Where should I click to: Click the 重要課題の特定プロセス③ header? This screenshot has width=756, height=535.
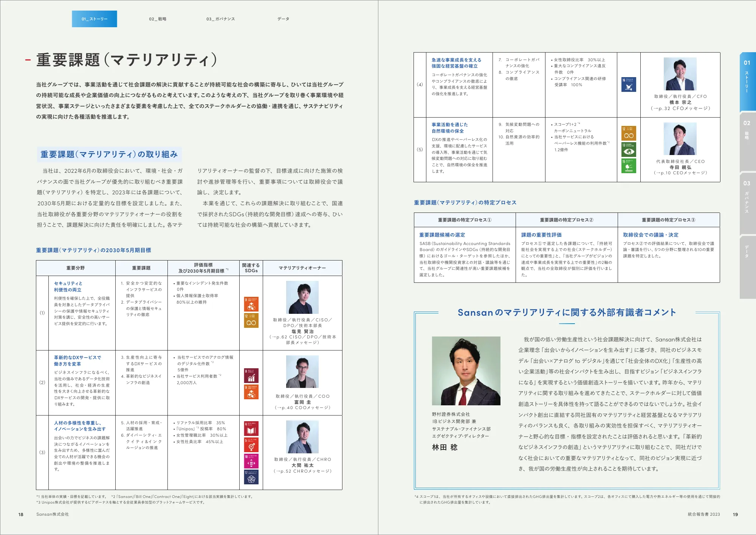pyautogui.click(x=669, y=220)
